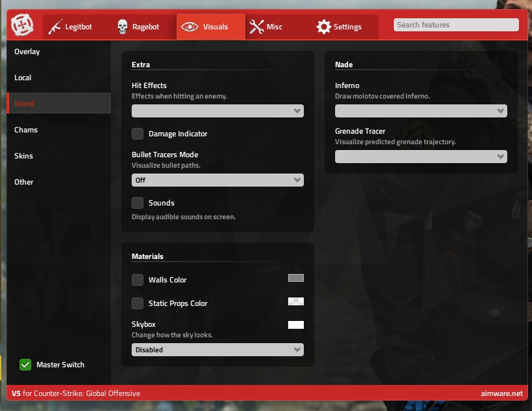532x411 pixels.
Task: Expand the Bullet Tracers Mode dropdown
Action: tap(217, 180)
